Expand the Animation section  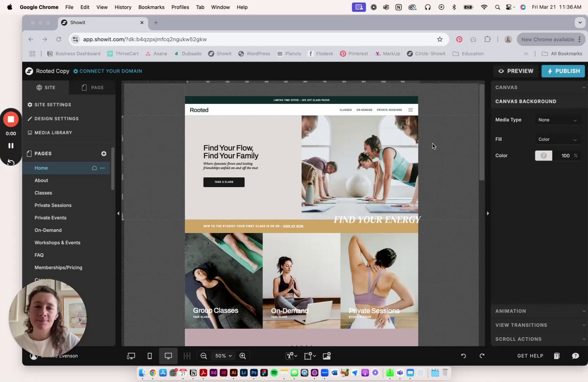click(539, 311)
